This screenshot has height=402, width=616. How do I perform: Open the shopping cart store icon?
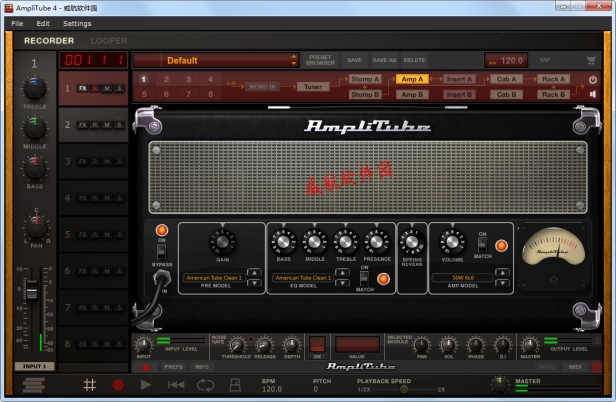591,60
